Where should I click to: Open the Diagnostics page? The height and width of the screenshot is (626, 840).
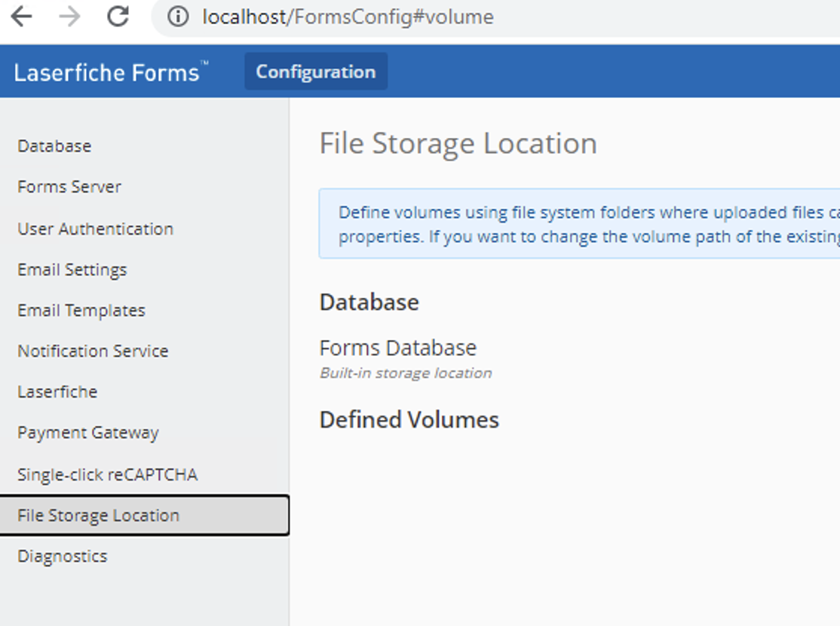(63, 556)
